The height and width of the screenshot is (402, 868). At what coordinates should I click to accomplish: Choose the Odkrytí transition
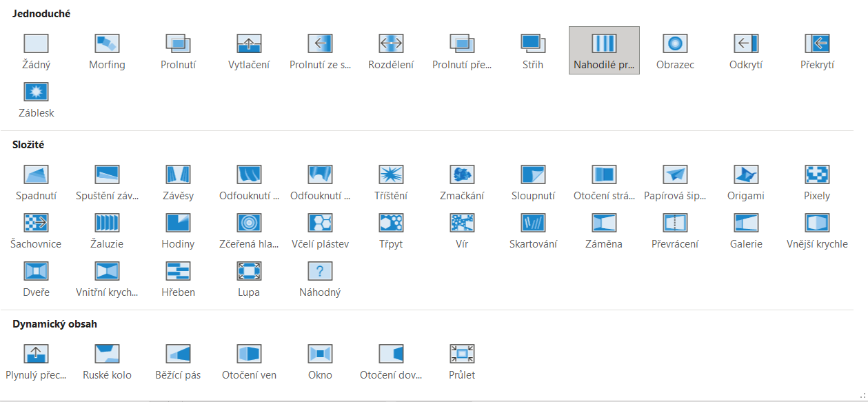746,50
